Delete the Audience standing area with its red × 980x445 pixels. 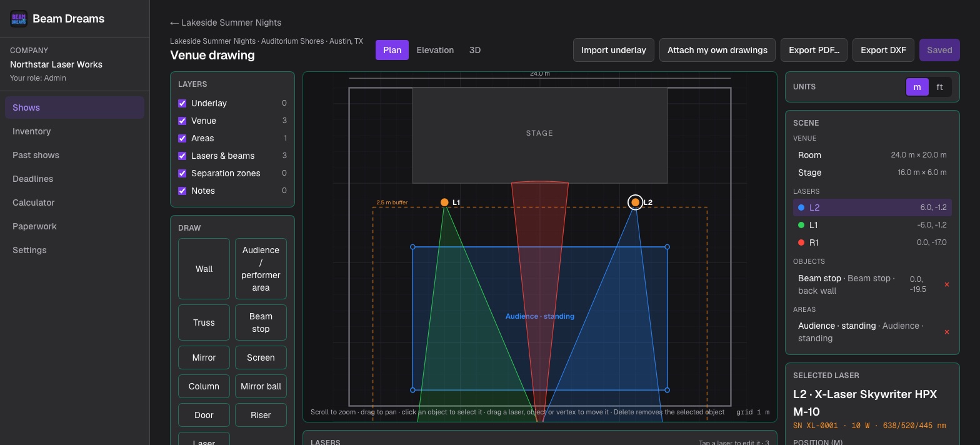click(x=946, y=332)
